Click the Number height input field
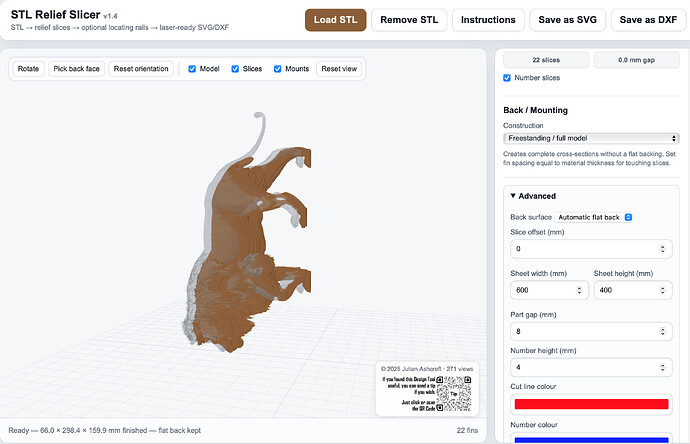690x444 pixels. [x=591, y=367]
